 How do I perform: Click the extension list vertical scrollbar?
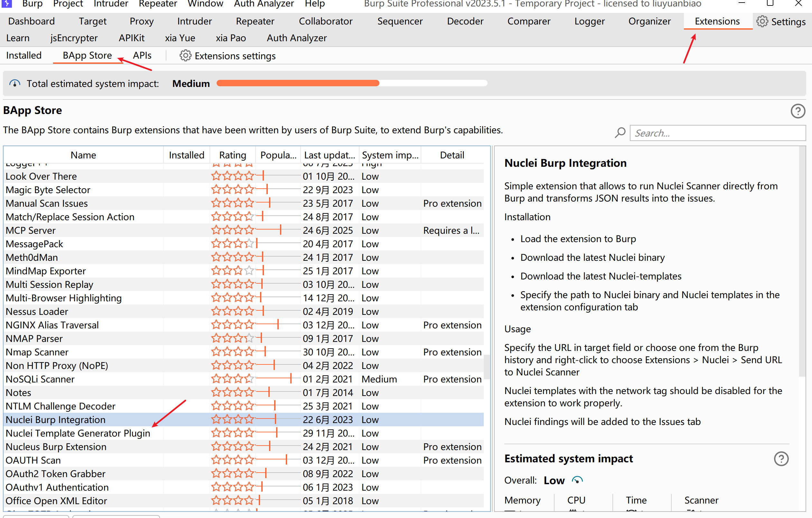(x=487, y=367)
